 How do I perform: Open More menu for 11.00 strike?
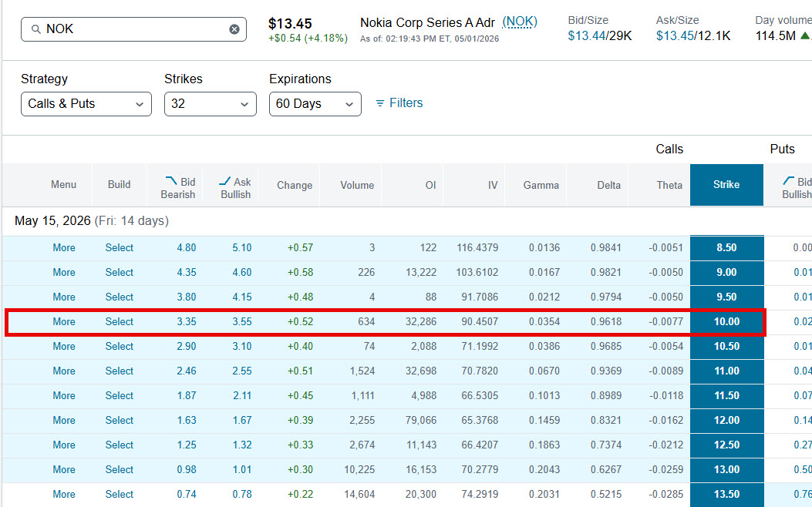pos(64,371)
